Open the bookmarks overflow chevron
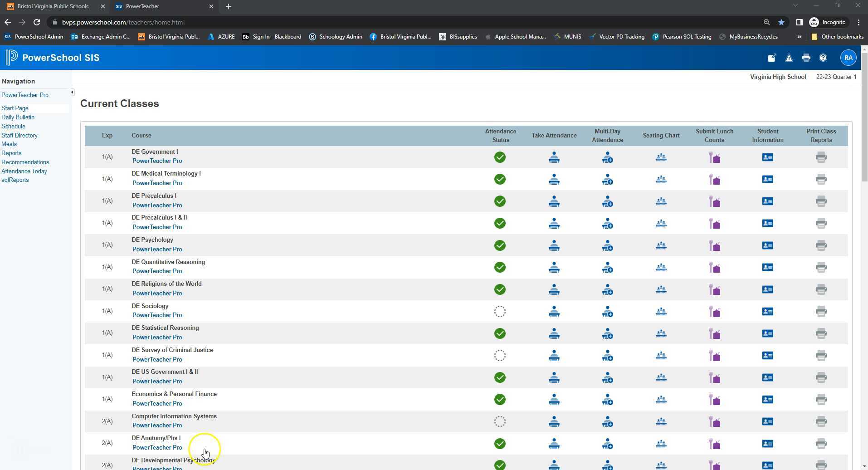Viewport: 868px width, 470px height. pyautogui.click(x=799, y=37)
